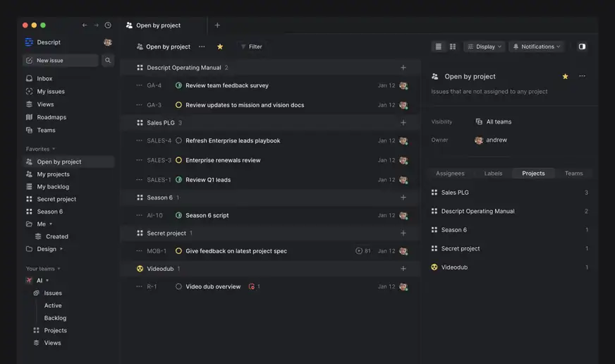615x364 pixels.
Task: Set priority on MOB-1 issue dots
Action: click(x=139, y=251)
